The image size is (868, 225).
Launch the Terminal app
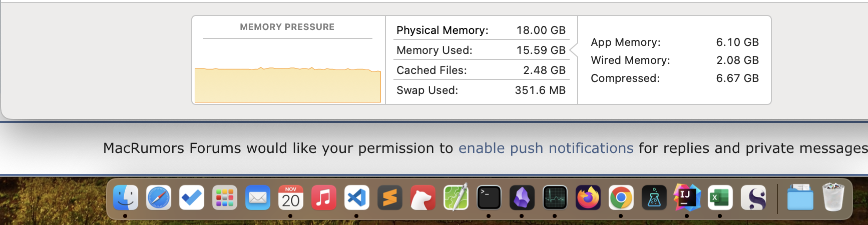(489, 198)
